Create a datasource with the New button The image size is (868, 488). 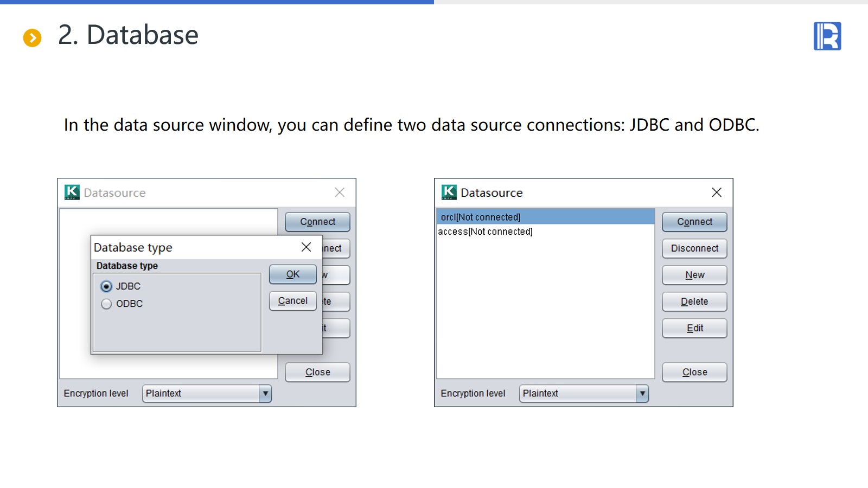694,275
